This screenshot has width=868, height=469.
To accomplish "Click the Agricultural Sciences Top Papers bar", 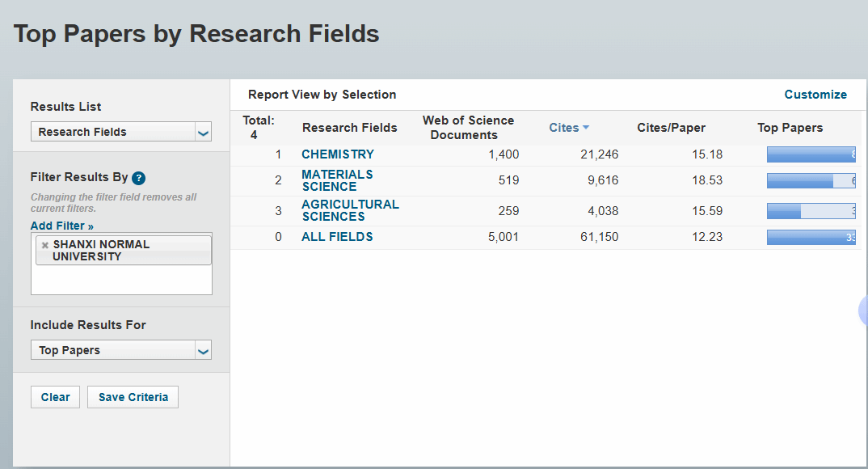I will tap(811, 211).
